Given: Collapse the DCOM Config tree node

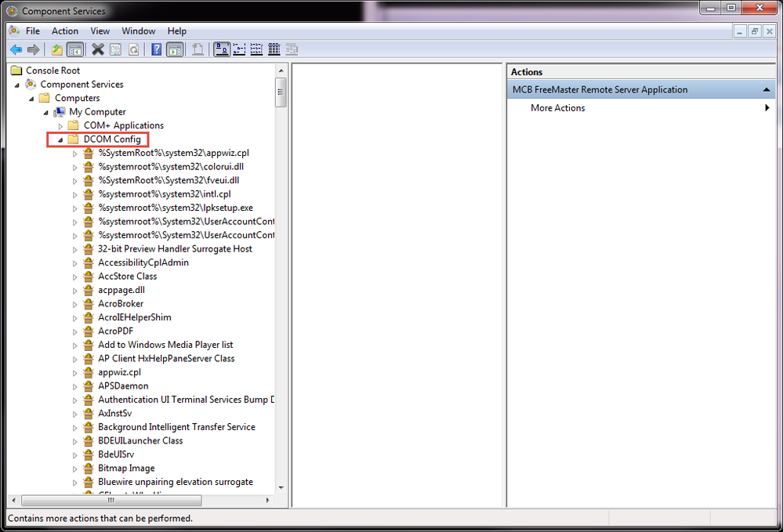Looking at the screenshot, I should (x=60, y=139).
